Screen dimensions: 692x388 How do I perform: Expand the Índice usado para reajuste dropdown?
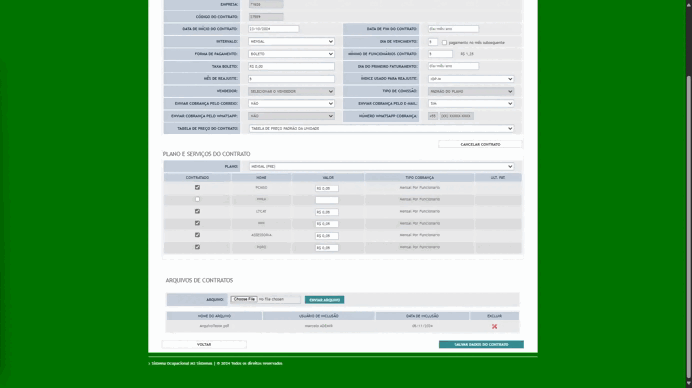(471, 79)
